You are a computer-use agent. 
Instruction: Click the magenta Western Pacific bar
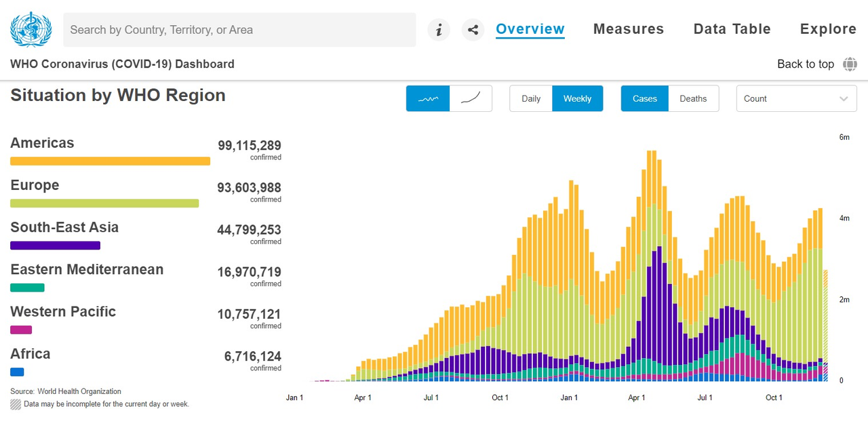(21, 330)
